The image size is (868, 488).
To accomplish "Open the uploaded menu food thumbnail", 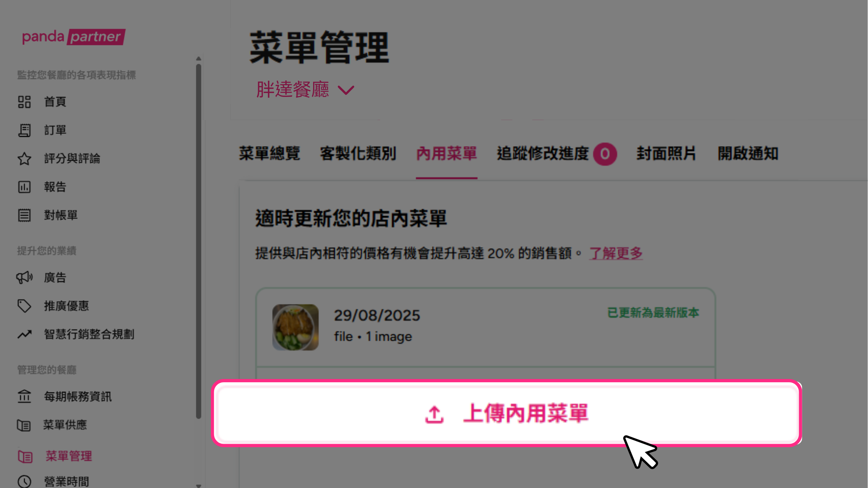I will pos(296,327).
